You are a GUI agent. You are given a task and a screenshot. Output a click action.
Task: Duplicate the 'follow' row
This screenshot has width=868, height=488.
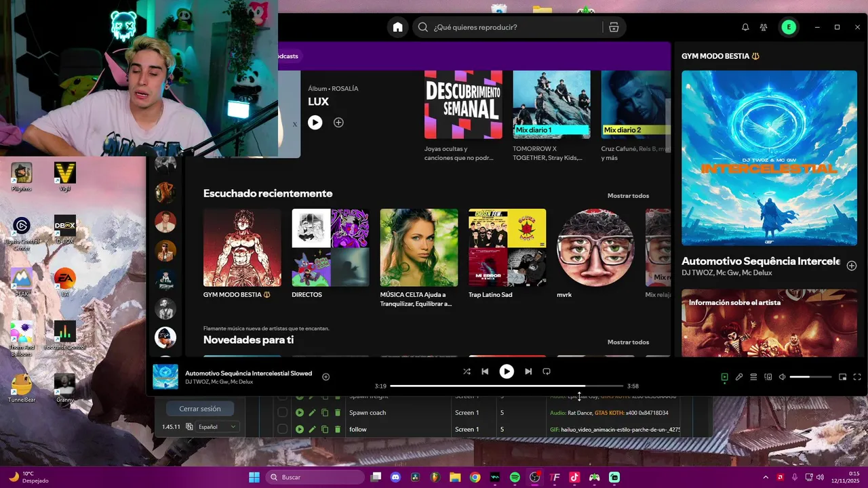pos(325,429)
